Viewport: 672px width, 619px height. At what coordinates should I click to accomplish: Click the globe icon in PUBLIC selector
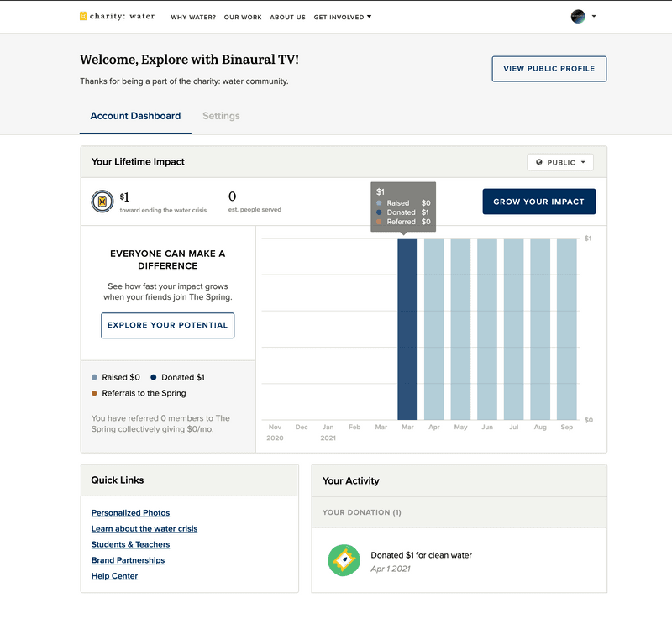tap(539, 162)
